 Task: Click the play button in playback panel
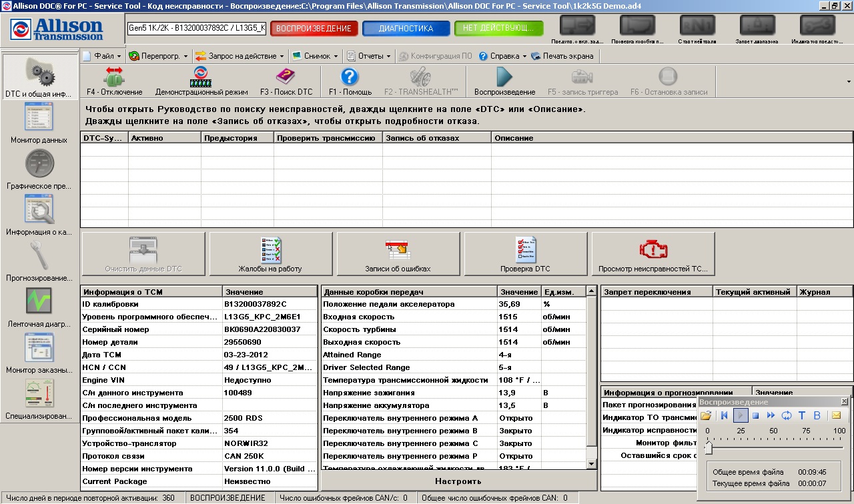[741, 415]
